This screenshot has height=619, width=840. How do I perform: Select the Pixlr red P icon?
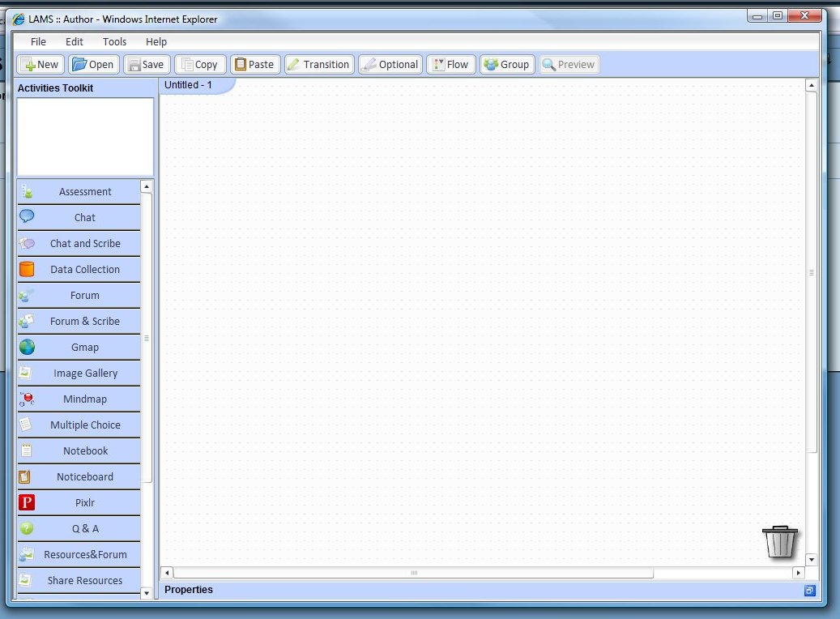27,502
